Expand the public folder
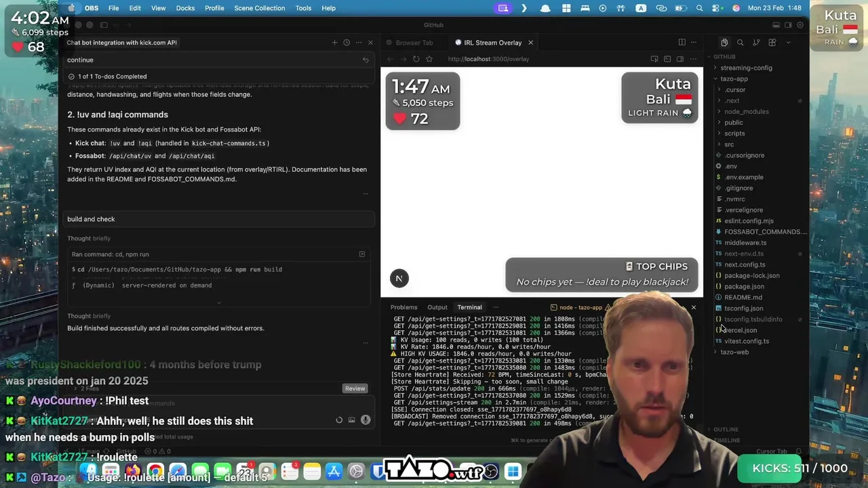 (733, 123)
